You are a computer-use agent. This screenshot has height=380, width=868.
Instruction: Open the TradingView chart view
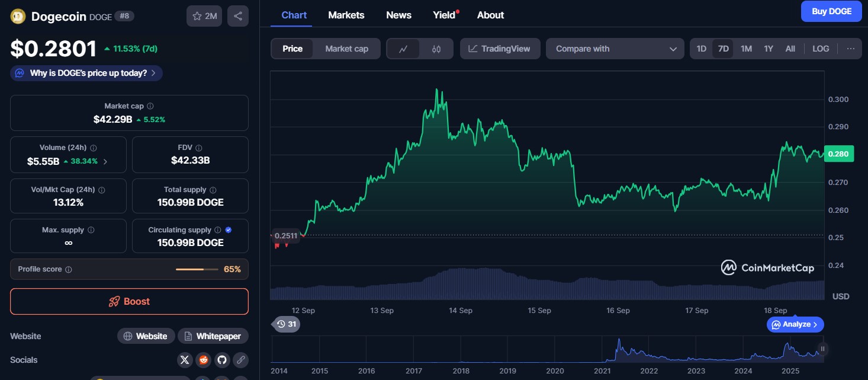(500, 49)
